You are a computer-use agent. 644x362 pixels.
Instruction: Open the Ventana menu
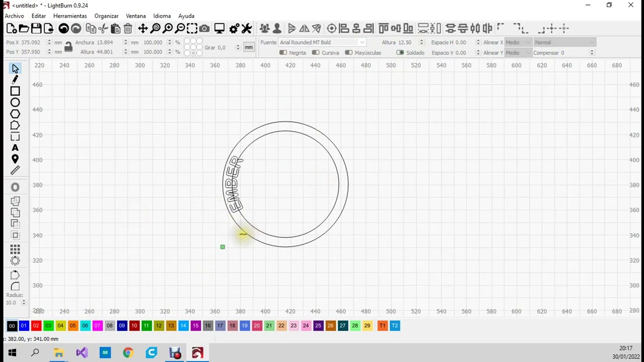pos(136,16)
